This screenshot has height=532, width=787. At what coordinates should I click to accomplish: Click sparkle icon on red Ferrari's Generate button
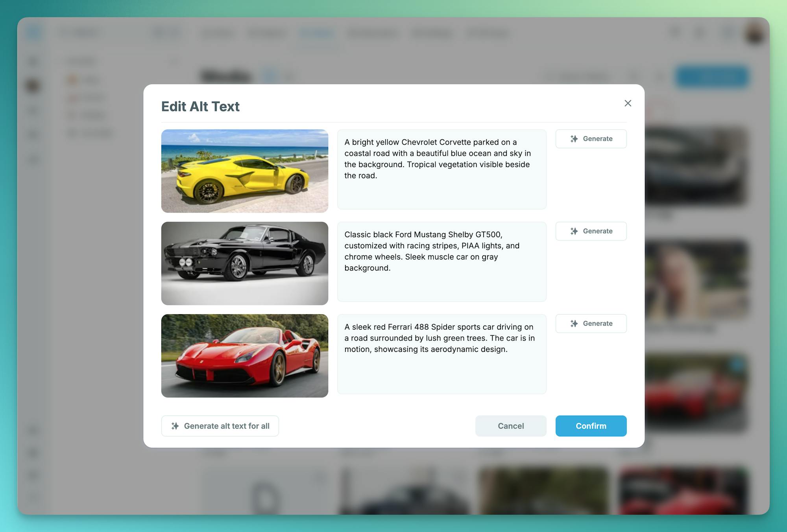(574, 324)
